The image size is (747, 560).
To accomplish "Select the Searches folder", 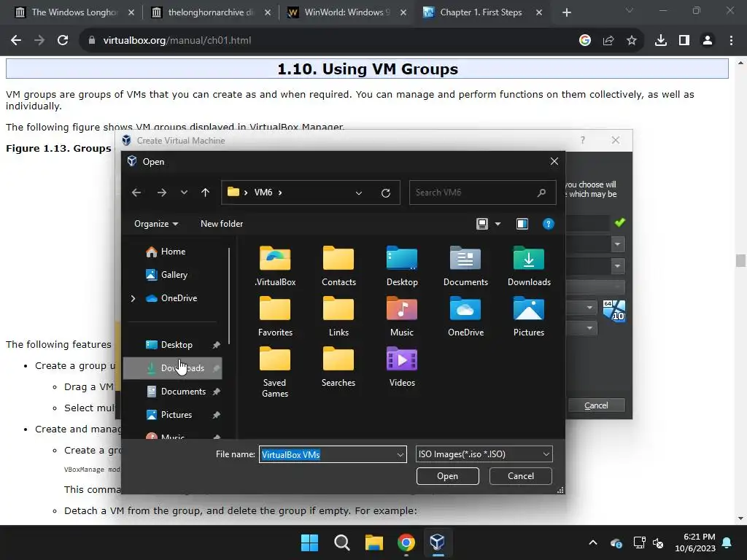I will click(338, 367).
